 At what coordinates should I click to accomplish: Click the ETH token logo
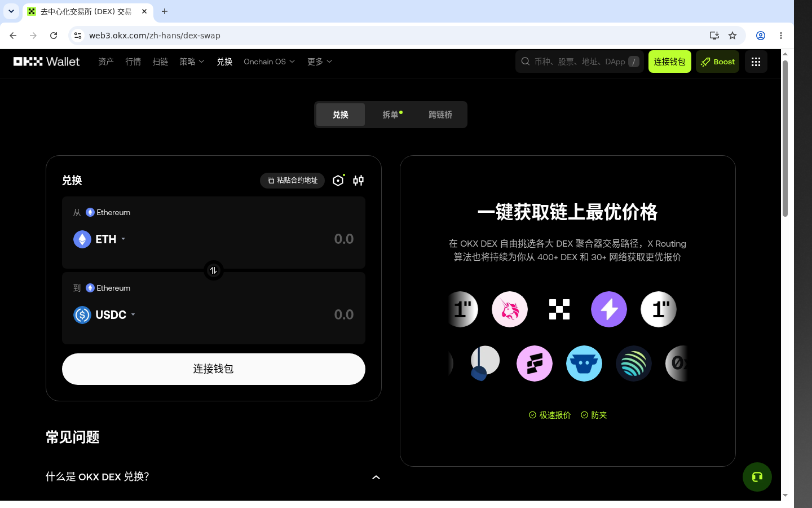(82, 239)
